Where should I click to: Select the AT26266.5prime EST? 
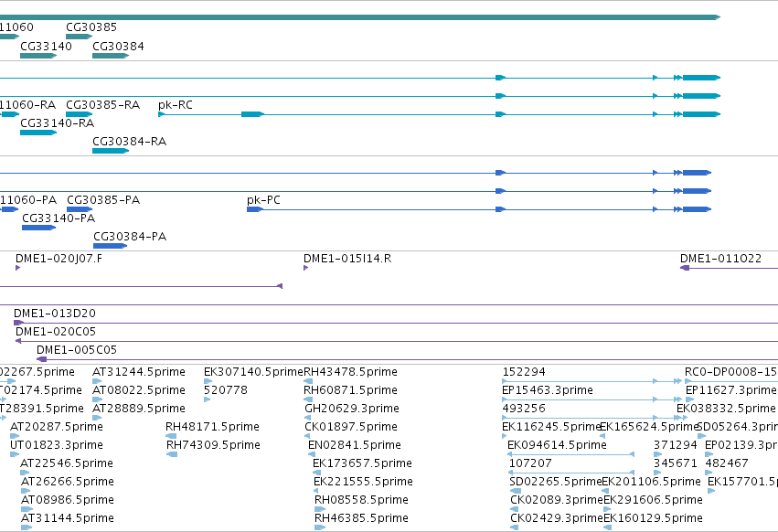coord(26,491)
